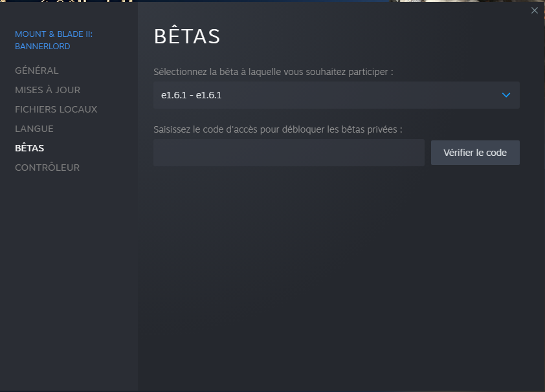Image resolution: width=545 pixels, height=392 pixels.
Task: Go to the Fichiers locaux section
Action: point(56,109)
